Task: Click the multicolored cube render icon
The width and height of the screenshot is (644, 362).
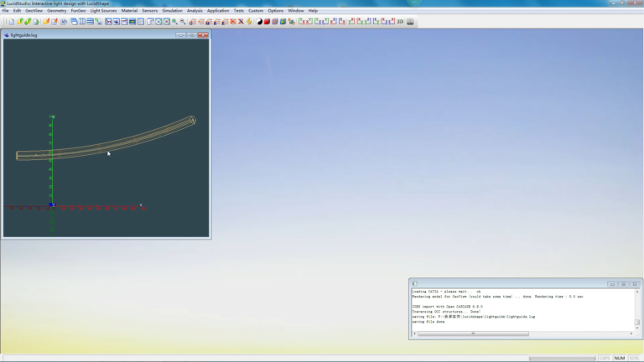Action: pyautogui.click(x=283, y=21)
